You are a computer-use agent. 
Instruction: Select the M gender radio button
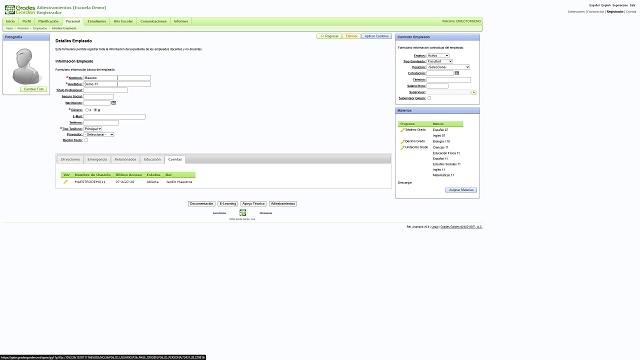tap(96, 110)
